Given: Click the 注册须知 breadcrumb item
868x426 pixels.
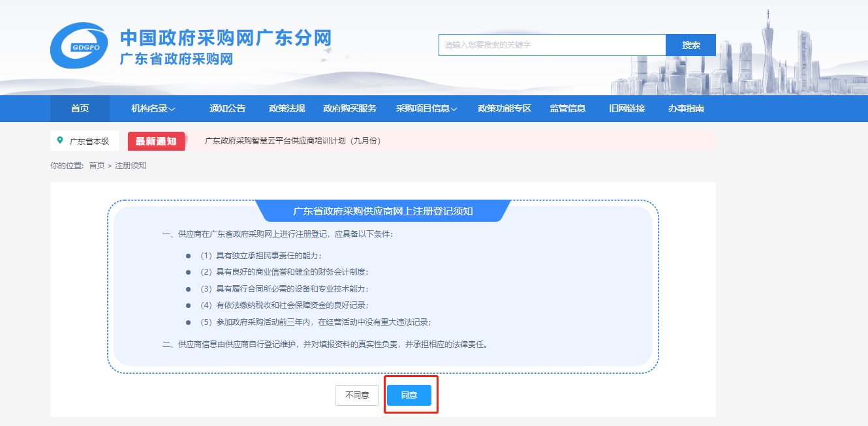Looking at the screenshot, I should point(131,166).
